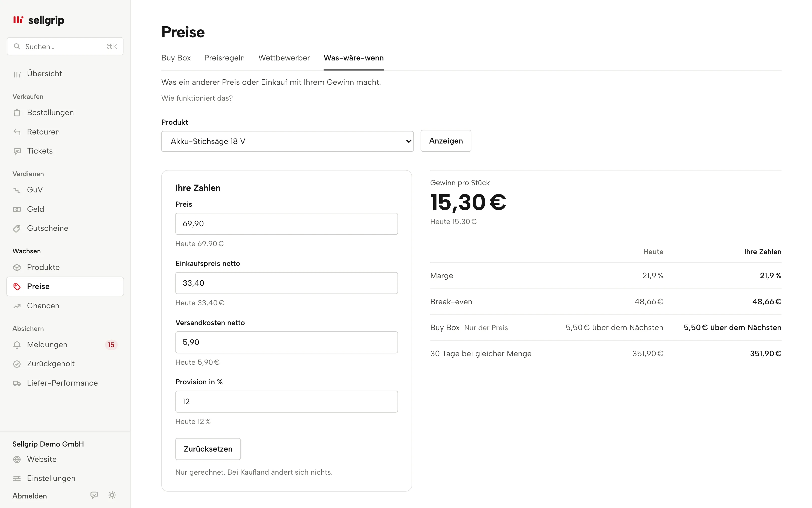This screenshot has width=812, height=508.
Task: Click the '30 Tage bei gleicher Menge' label
Action: [481, 354]
